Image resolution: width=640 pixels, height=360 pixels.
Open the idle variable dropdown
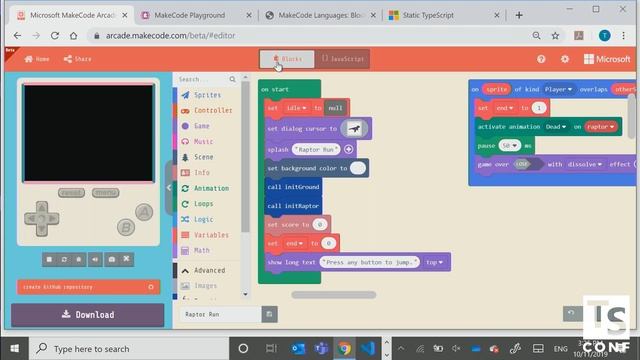(x=296, y=108)
